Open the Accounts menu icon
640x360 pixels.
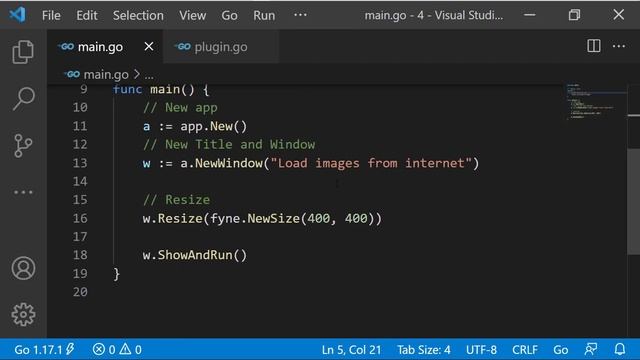pos(23,268)
